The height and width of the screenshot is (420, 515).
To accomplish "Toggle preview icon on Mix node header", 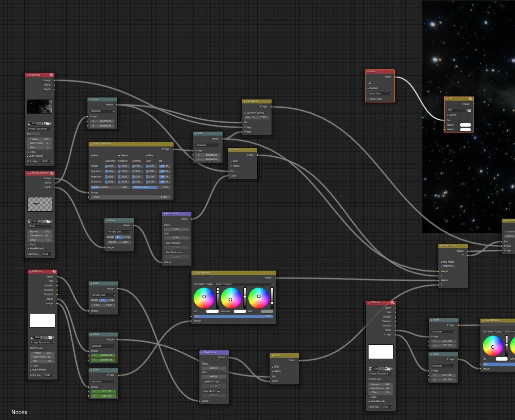I will 470,98.
